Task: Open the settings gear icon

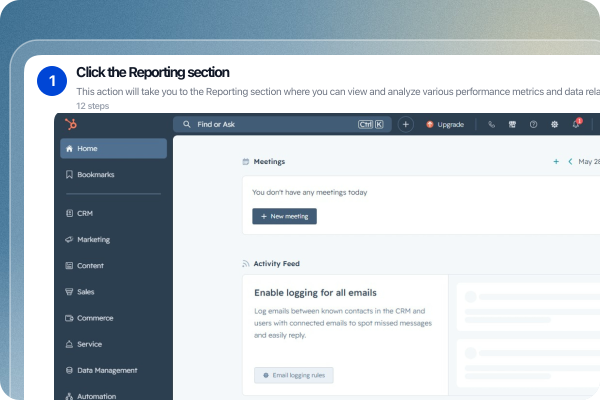Action: 554,124
